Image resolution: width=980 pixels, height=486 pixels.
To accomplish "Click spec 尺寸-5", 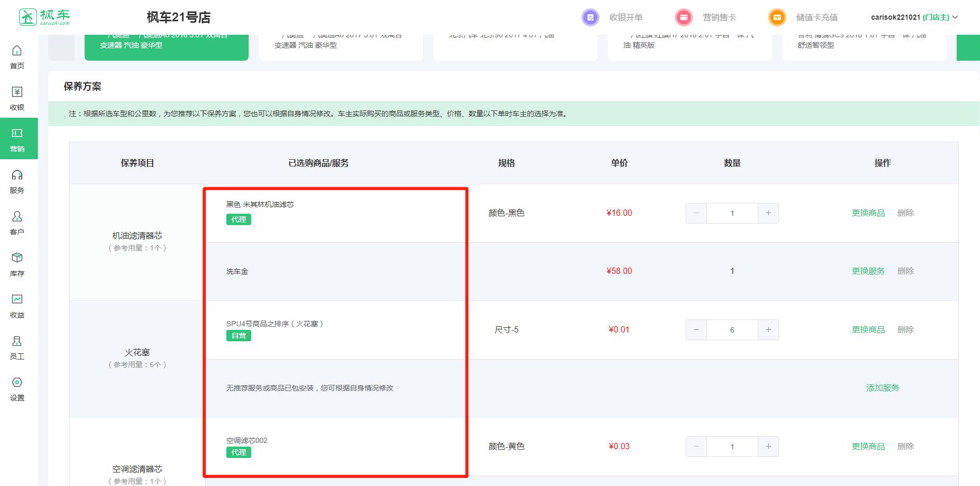I will (x=507, y=329).
